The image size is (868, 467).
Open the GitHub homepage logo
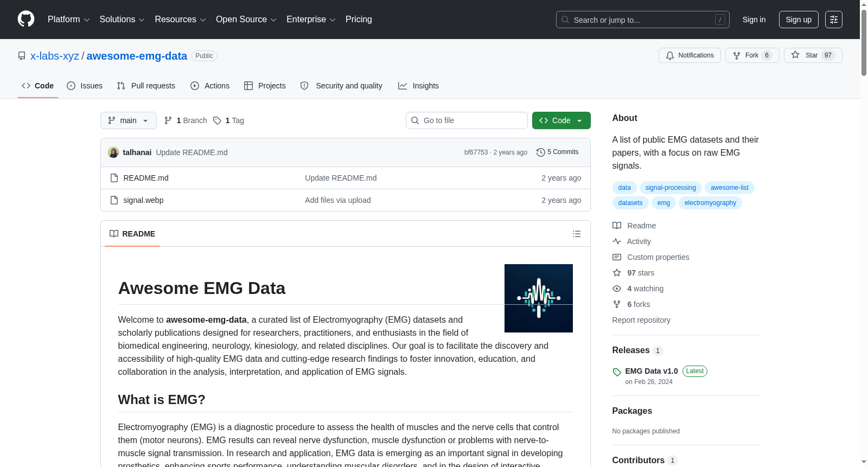point(26,19)
